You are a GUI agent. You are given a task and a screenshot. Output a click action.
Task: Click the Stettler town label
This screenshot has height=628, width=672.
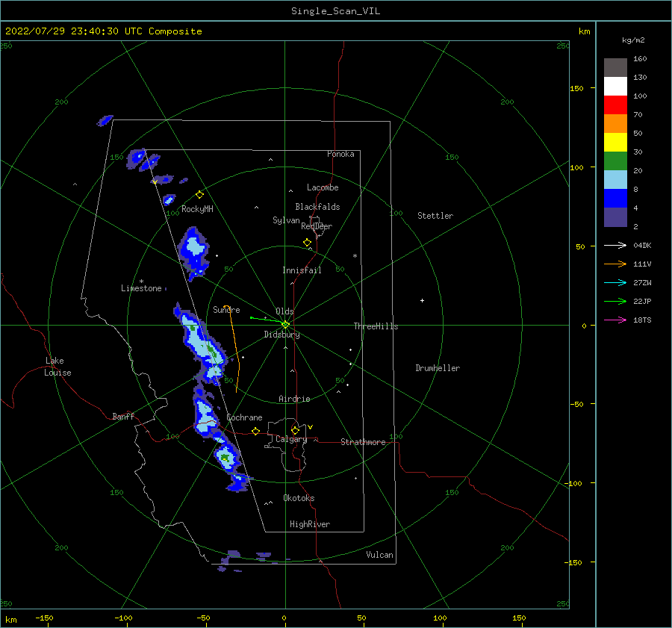[435, 216]
